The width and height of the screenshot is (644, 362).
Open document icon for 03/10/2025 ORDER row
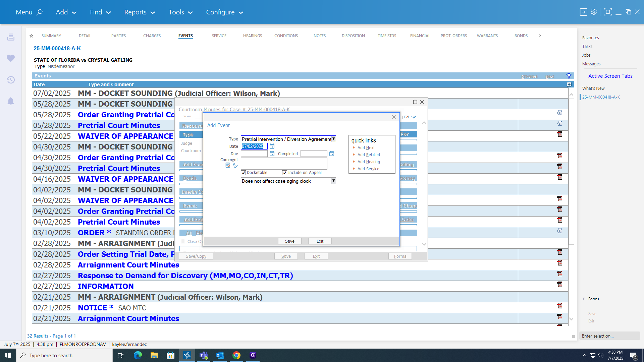[x=559, y=231]
